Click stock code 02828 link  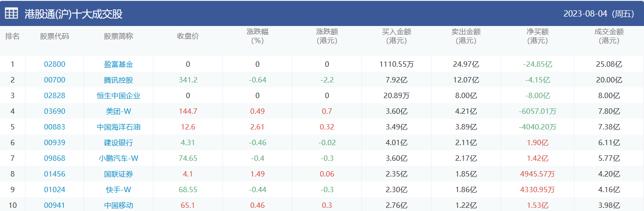tap(55, 95)
